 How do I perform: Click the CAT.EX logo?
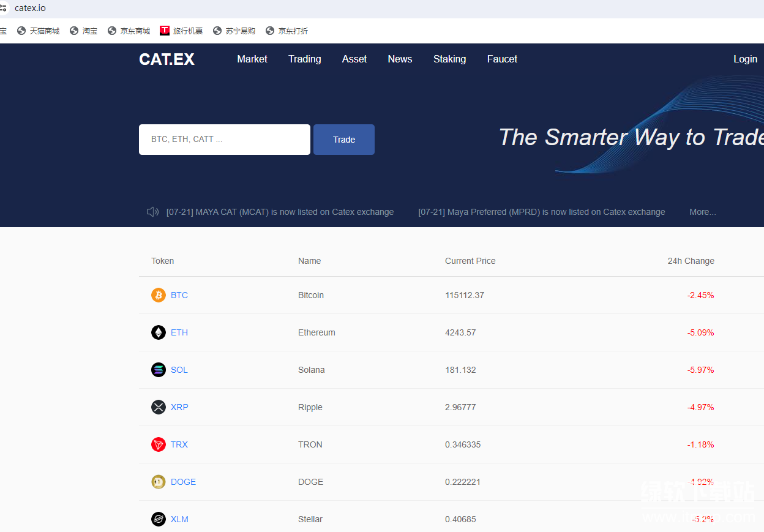pos(167,59)
